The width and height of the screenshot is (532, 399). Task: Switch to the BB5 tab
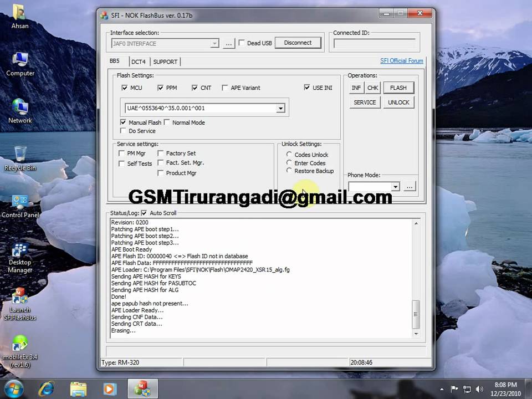(115, 61)
